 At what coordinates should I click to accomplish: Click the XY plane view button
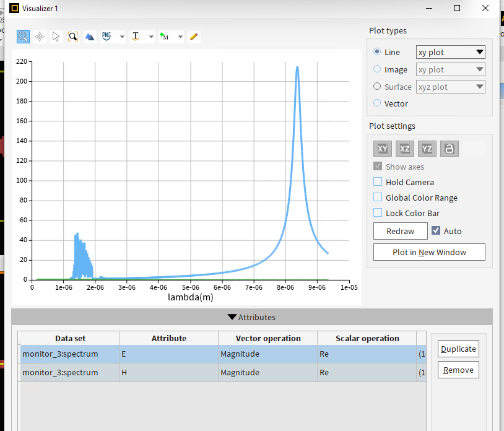pyautogui.click(x=383, y=149)
